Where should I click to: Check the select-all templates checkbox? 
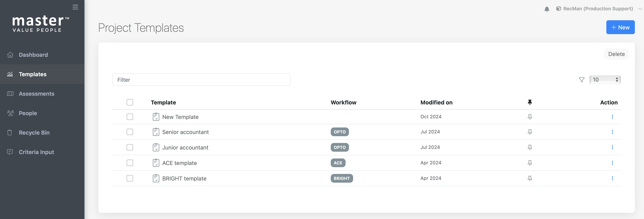(130, 102)
